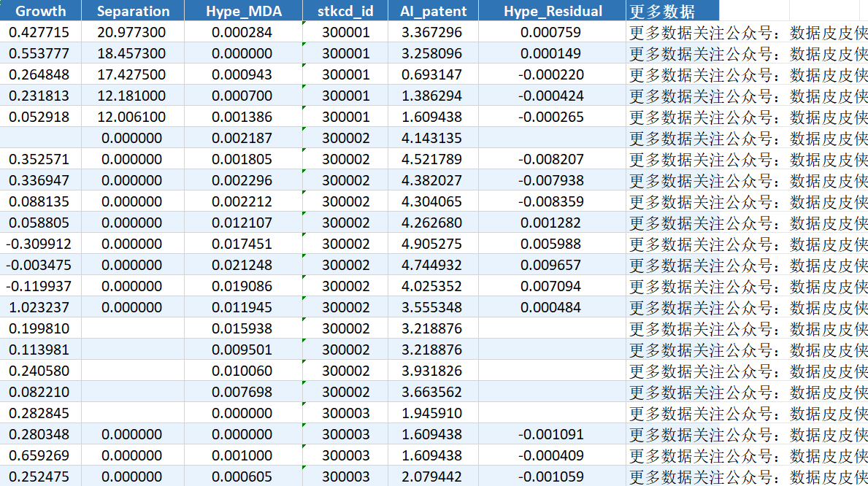The image size is (868, 486).
Task: Click AI_patent cell 4.143135
Action: (x=433, y=138)
